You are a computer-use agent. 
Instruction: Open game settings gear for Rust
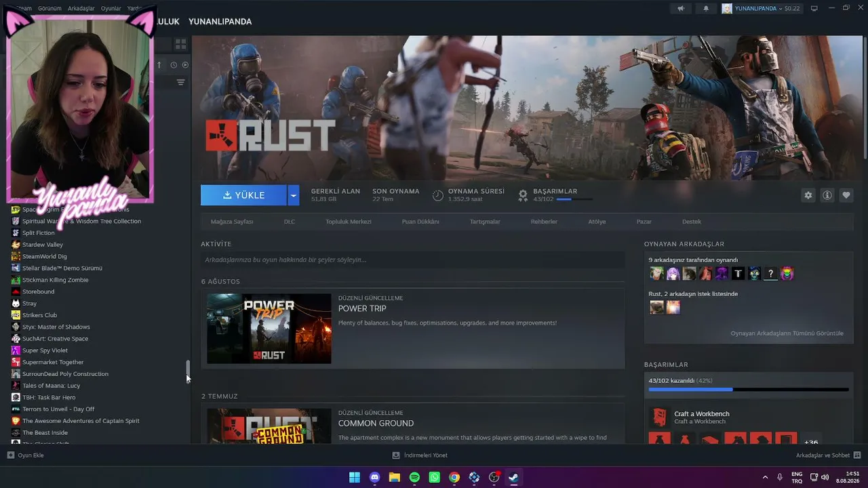[x=808, y=195]
